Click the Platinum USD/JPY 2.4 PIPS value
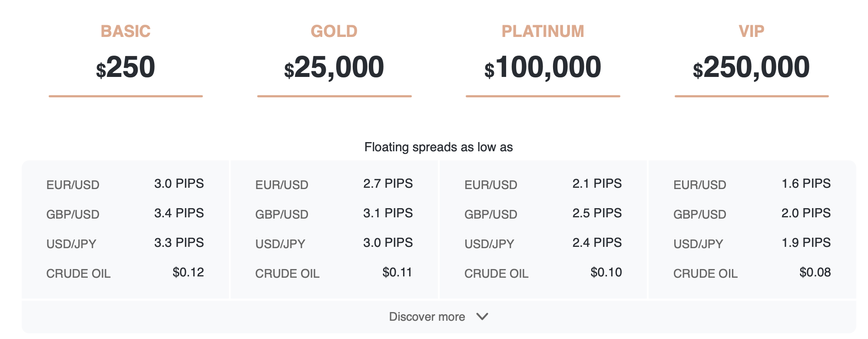Viewport: 868px width, 339px height. pyautogui.click(x=597, y=243)
